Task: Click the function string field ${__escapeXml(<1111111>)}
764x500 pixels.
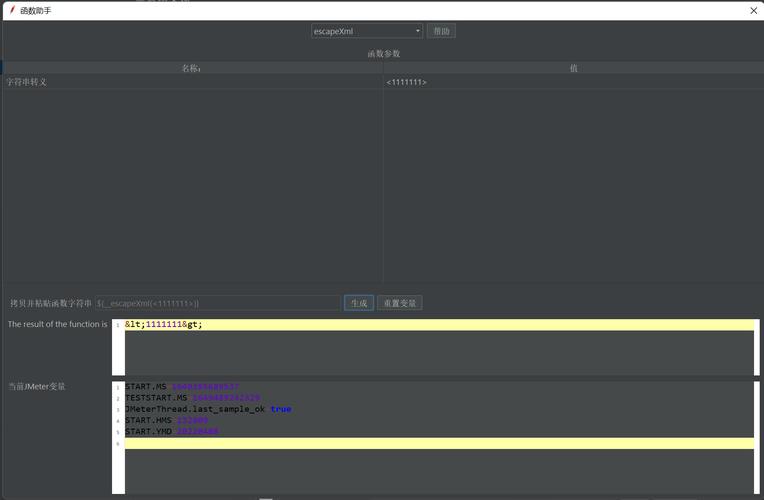Action: [x=218, y=303]
